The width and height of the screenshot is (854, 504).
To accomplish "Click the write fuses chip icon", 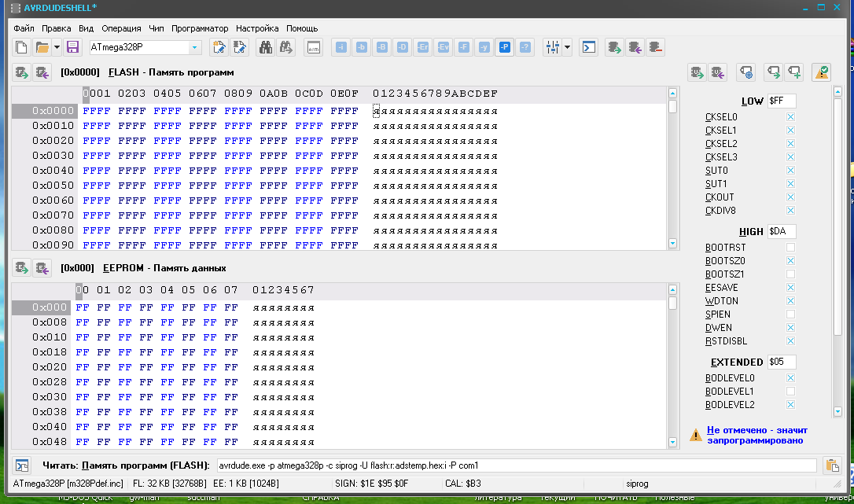I will 717,72.
